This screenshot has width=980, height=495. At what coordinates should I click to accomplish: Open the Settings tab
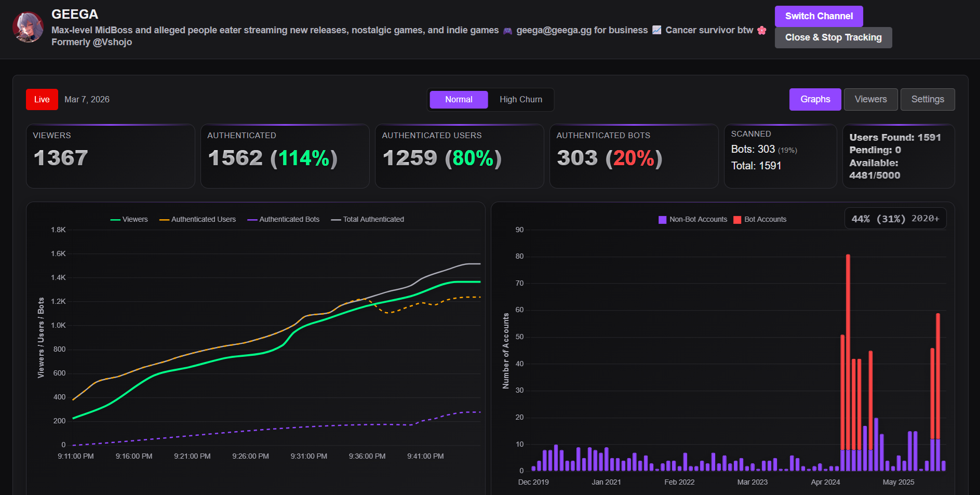point(927,99)
